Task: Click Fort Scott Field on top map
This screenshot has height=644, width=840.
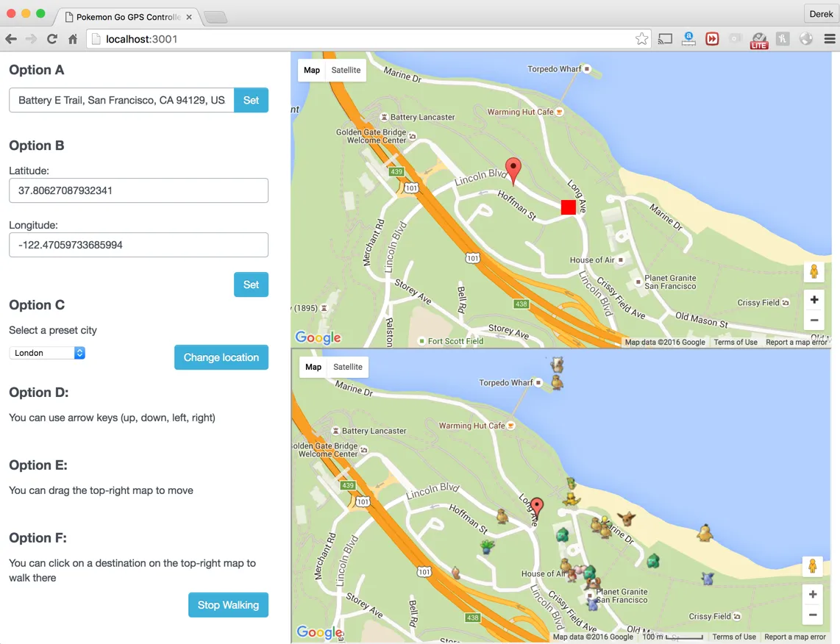Action: coord(451,341)
